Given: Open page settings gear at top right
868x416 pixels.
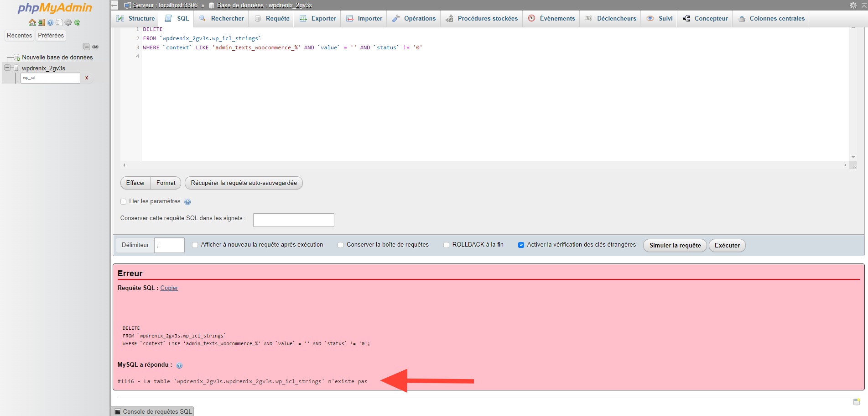Looking at the screenshot, I should (853, 5).
